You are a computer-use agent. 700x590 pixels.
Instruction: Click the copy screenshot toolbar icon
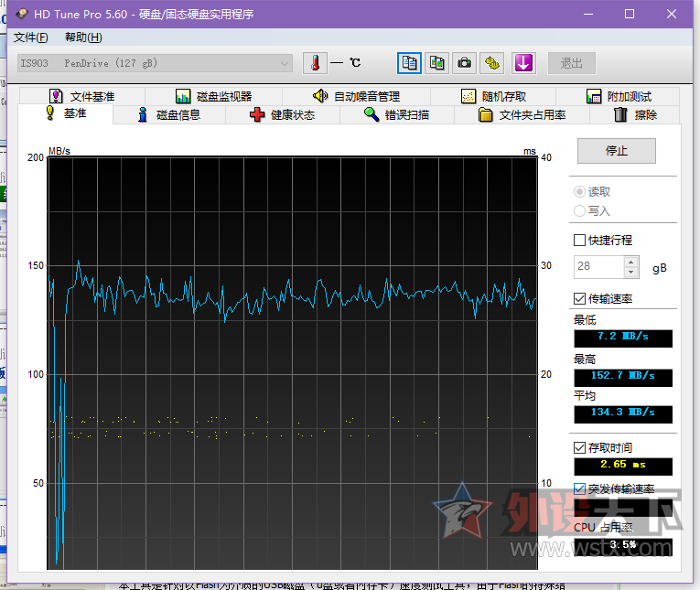pos(437,63)
